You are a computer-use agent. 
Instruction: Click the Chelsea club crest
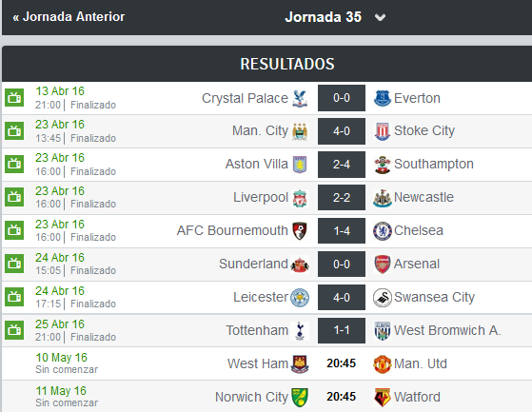click(383, 231)
